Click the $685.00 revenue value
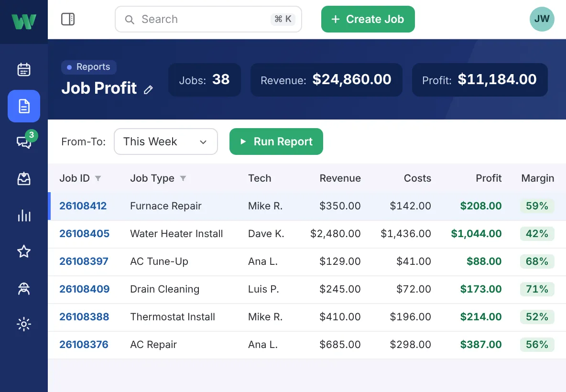Viewport: 566px width, 392px height. (x=340, y=345)
